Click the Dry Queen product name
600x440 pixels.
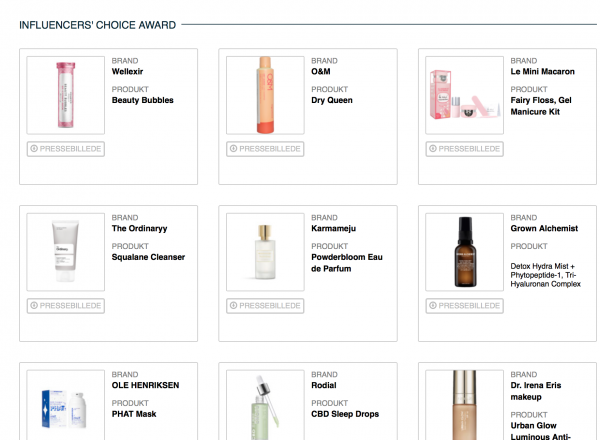[332, 100]
